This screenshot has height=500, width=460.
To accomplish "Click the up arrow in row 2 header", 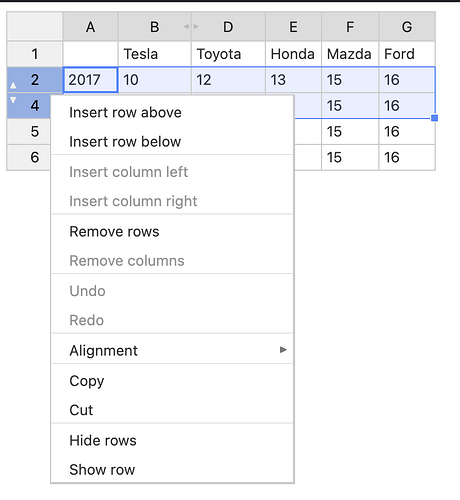I will click(13, 86).
